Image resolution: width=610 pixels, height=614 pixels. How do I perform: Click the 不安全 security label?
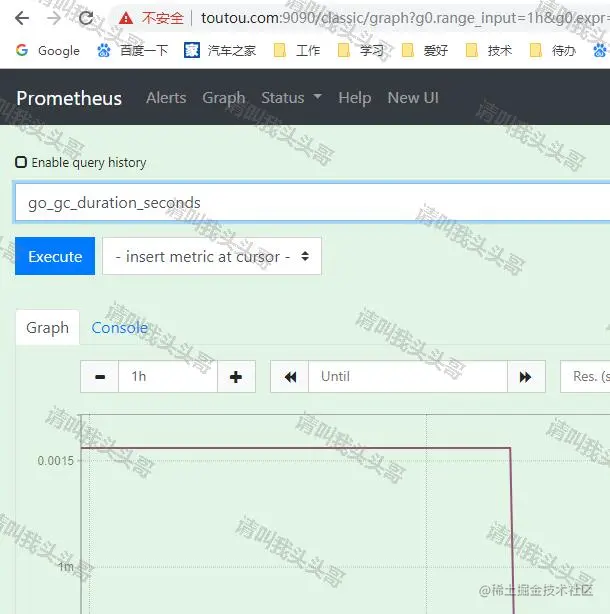[x=162, y=18]
